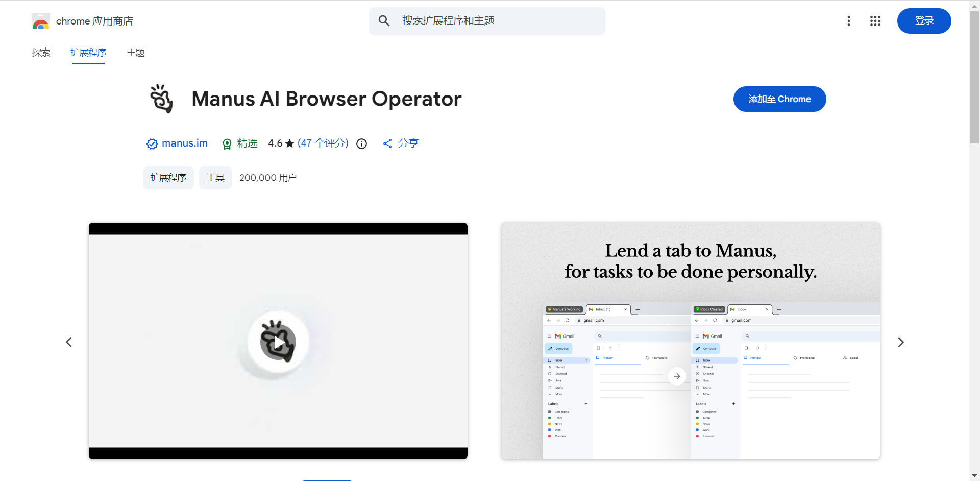Image resolution: width=980 pixels, height=481 pixels.
Task: Open the manus.im publisher link
Action: [x=184, y=143]
